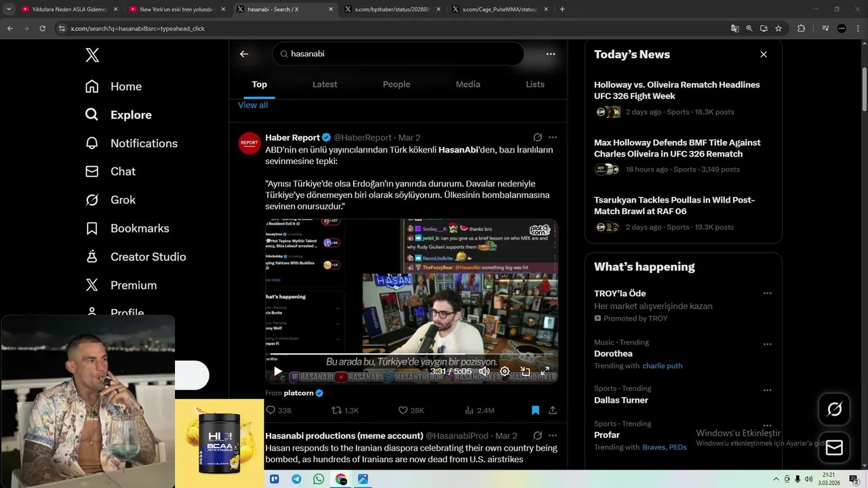Open the X logo home link
Screen dimensions: 868x488
(x=92, y=56)
